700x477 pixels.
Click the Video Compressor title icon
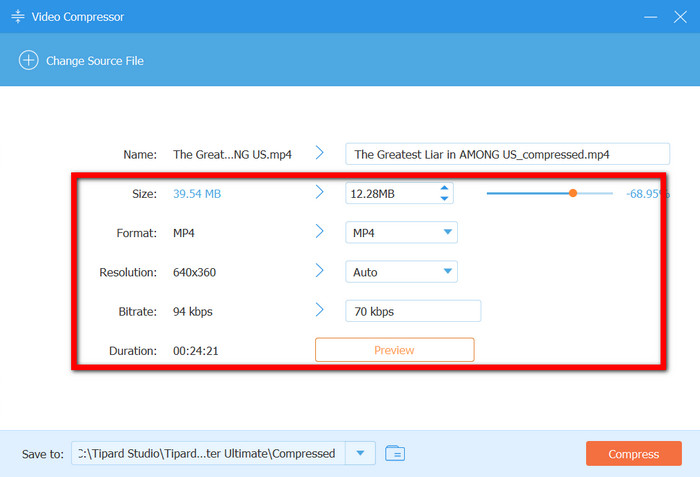[x=18, y=17]
